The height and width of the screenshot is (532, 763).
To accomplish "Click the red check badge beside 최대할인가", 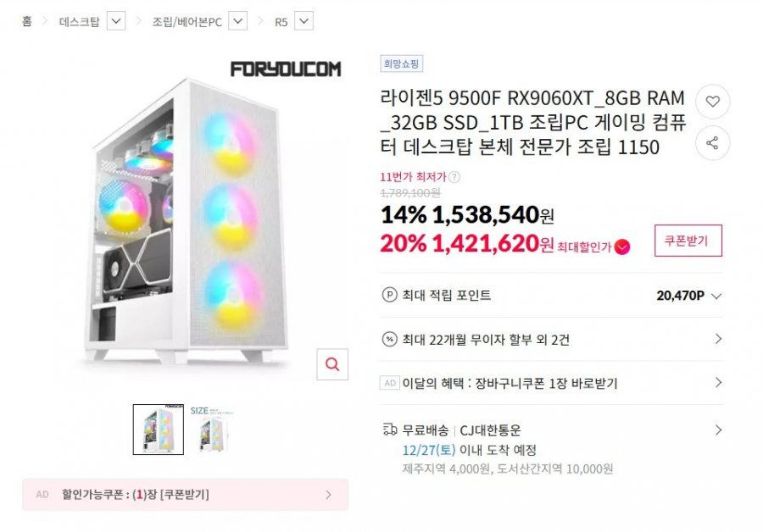I will point(622,247).
